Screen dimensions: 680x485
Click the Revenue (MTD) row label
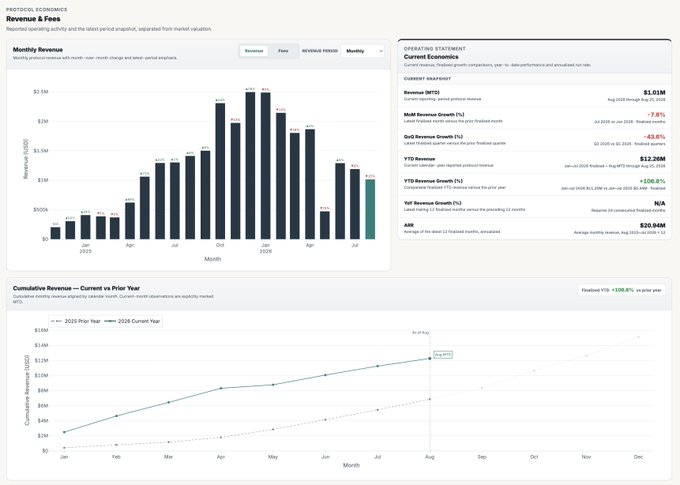click(422, 92)
